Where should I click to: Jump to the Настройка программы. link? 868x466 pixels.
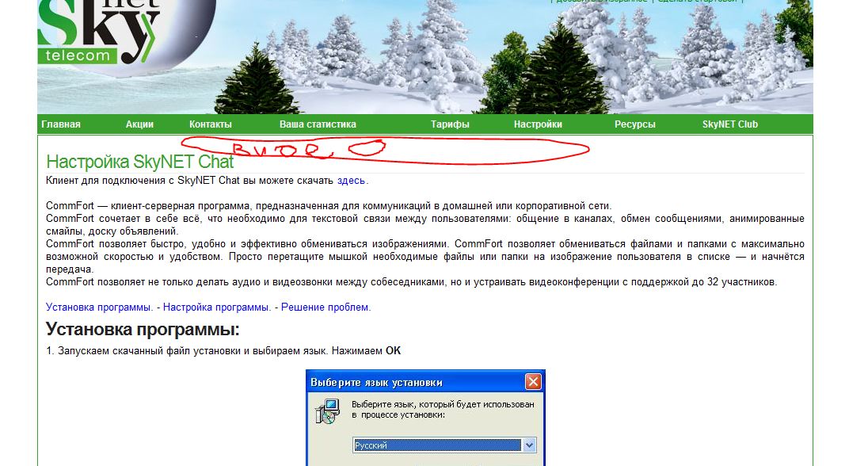[x=217, y=307]
